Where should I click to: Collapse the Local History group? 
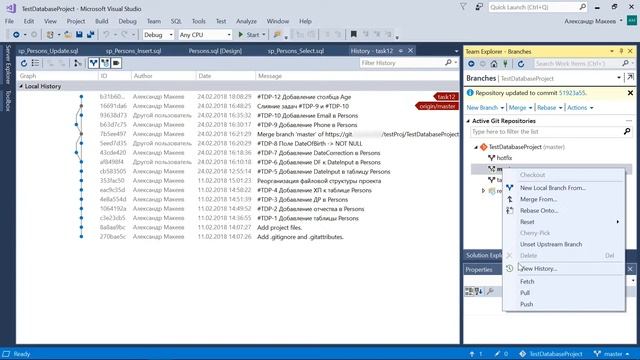point(21,87)
